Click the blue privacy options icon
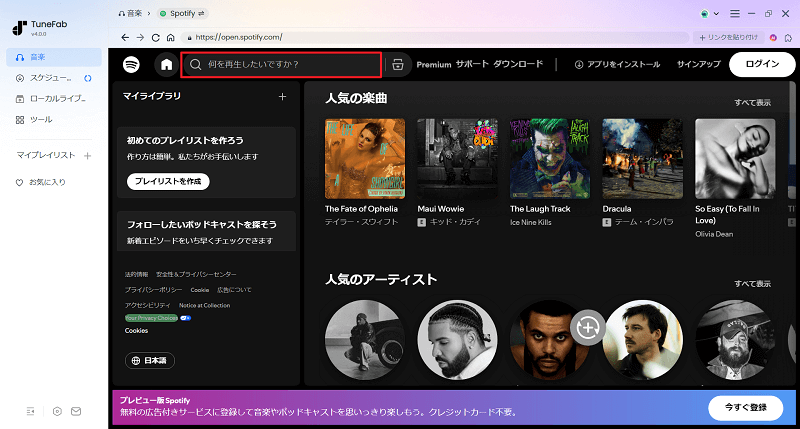Viewport: 800px width, 429px height. click(186, 318)
